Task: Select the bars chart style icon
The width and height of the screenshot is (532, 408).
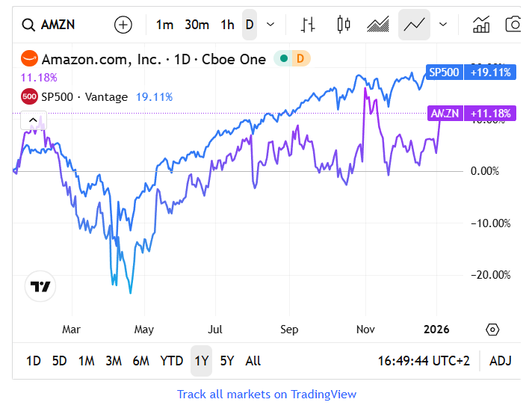Action: click(308, 25)
